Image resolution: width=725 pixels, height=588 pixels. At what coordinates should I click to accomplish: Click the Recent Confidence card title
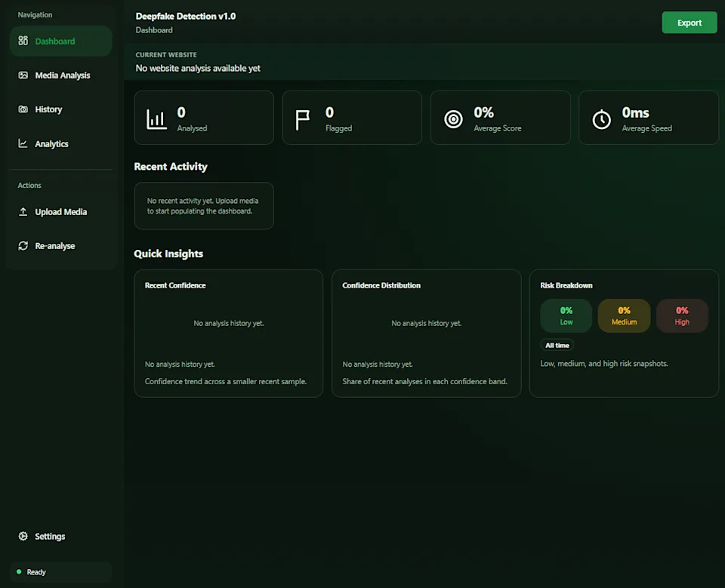pos(175,285)
